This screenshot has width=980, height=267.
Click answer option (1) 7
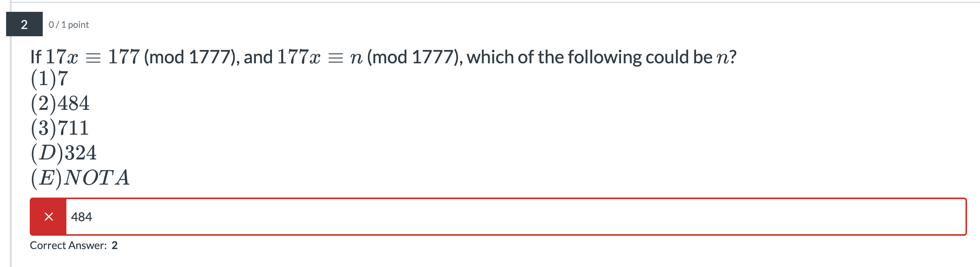tap(49, 79)
